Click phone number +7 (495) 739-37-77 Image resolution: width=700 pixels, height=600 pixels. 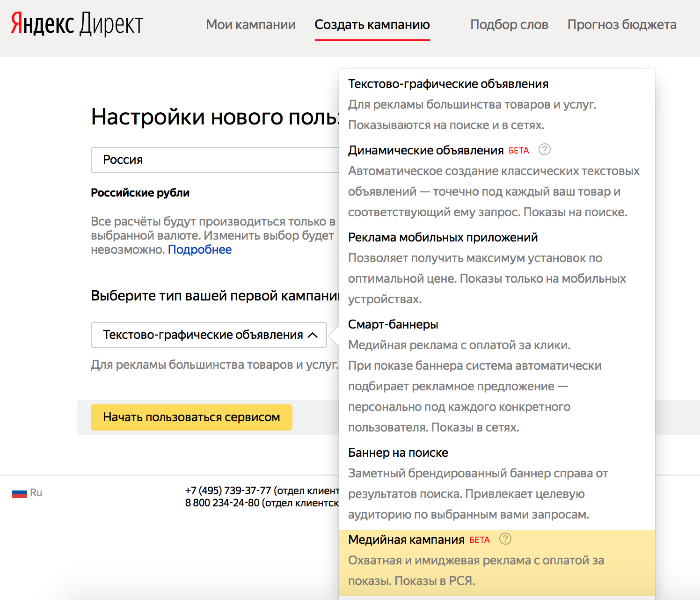pos(228,490)
